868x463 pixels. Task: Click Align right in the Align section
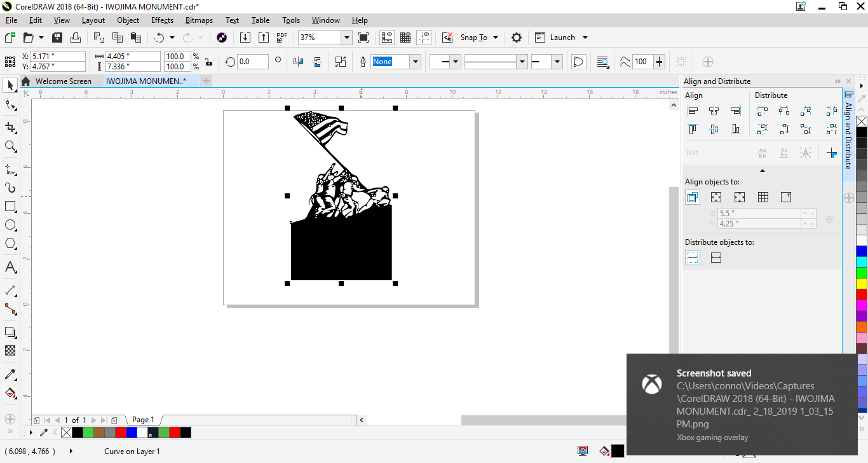[736, 111]
